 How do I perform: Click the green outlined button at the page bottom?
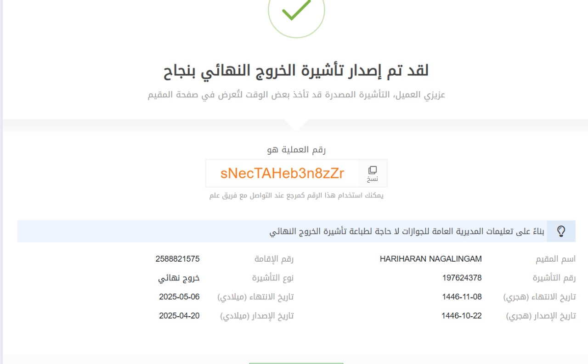point(296,363)
